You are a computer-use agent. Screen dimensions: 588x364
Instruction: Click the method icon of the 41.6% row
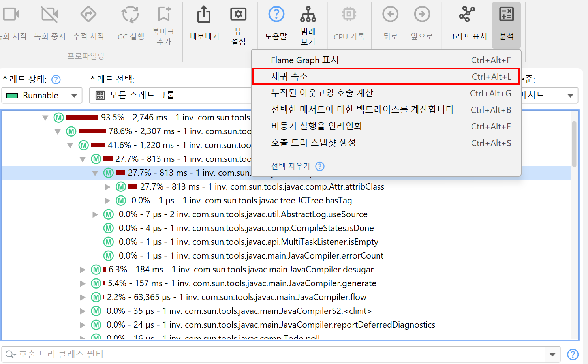[84, 145]
